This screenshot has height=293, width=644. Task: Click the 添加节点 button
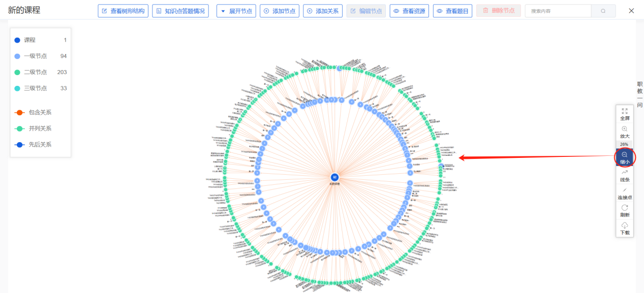pos(280,11)
